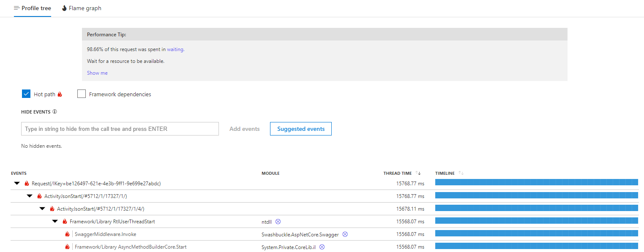Collapse the first ActivityJsonStart tree node
This screenshot has width=644, height=252.
click(x=30, y=196)
